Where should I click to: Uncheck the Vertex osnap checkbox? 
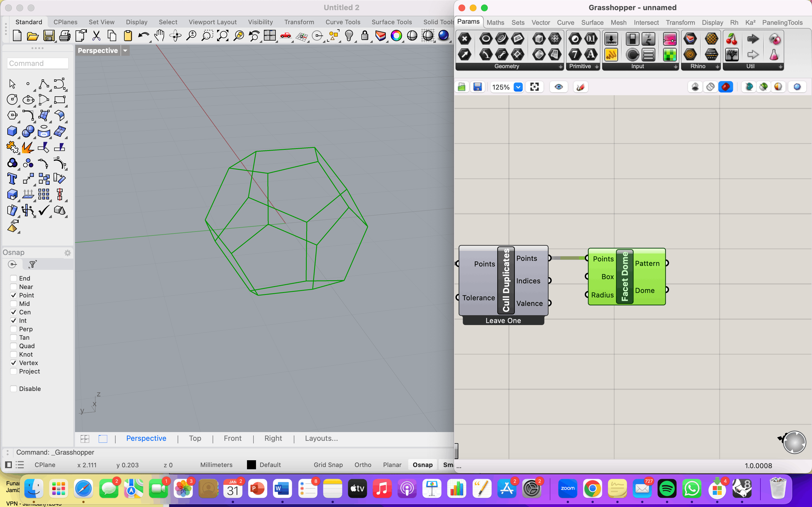pyautogui.click(x=14, y=363)
